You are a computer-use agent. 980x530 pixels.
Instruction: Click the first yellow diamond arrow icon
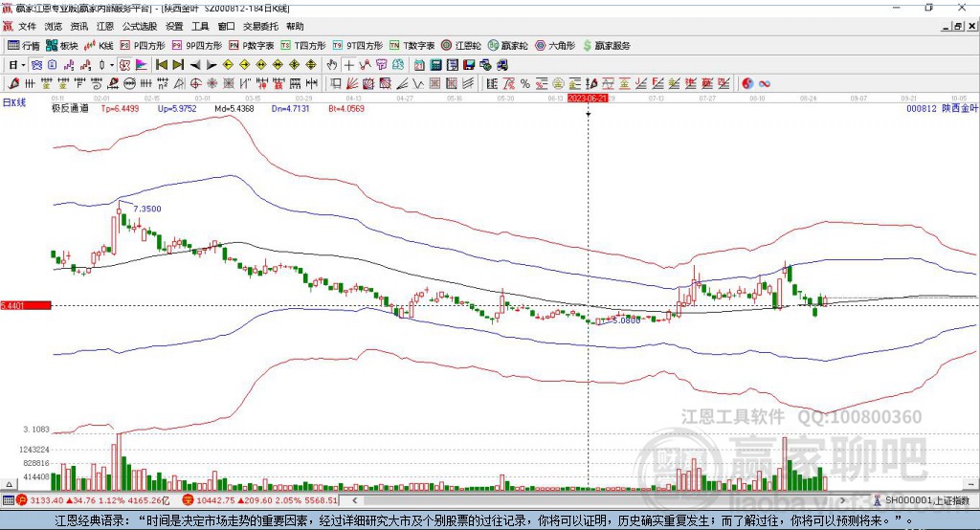click(x=228, y=65)
